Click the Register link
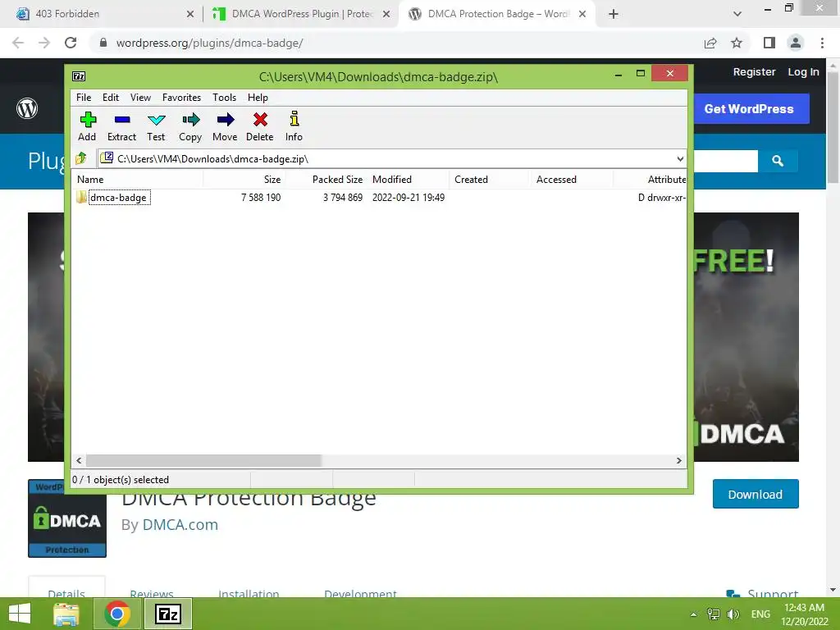840x630 pixels. (x=754, y=72)
